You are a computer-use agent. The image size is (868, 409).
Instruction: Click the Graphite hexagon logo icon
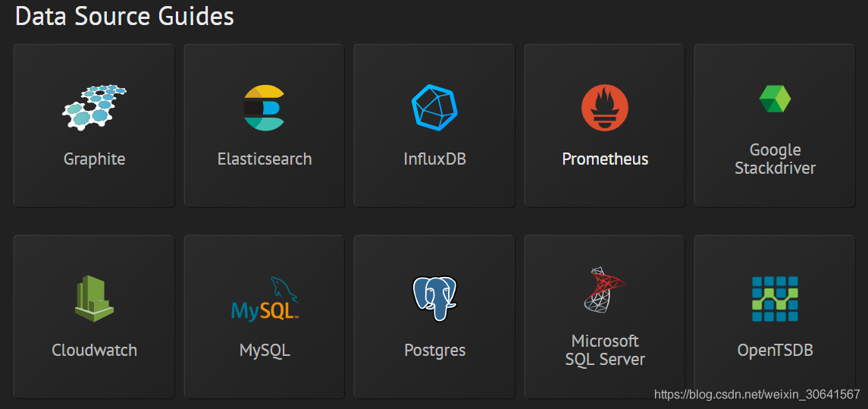[94, 108]
